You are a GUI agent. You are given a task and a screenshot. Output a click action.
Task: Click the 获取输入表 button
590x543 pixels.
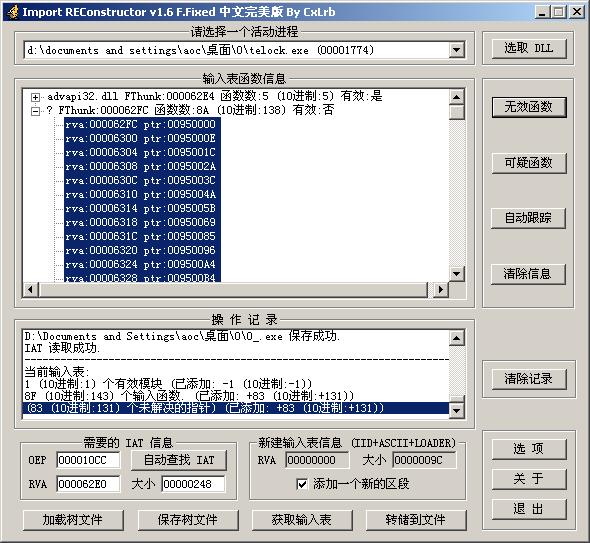point(302,520)
